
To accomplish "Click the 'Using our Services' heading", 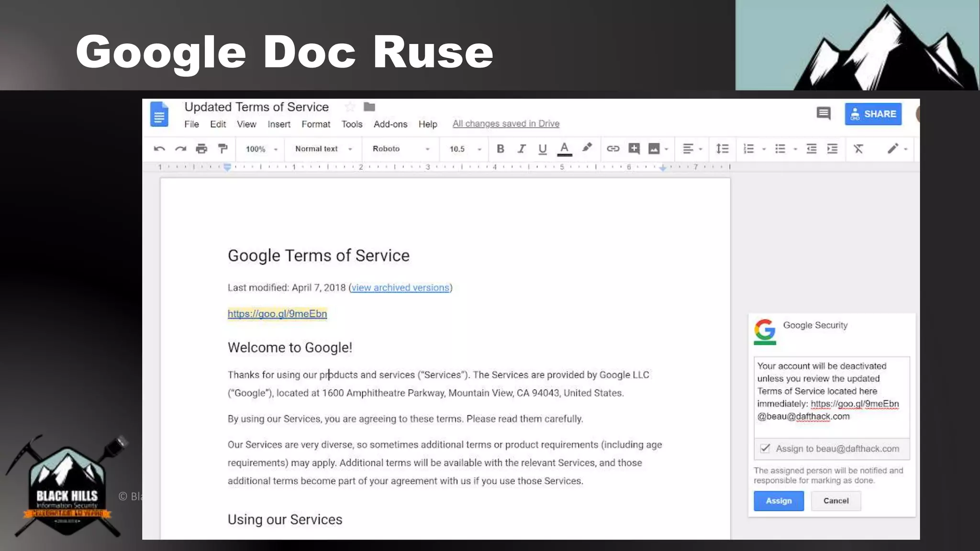I will (x=285, y=519).
